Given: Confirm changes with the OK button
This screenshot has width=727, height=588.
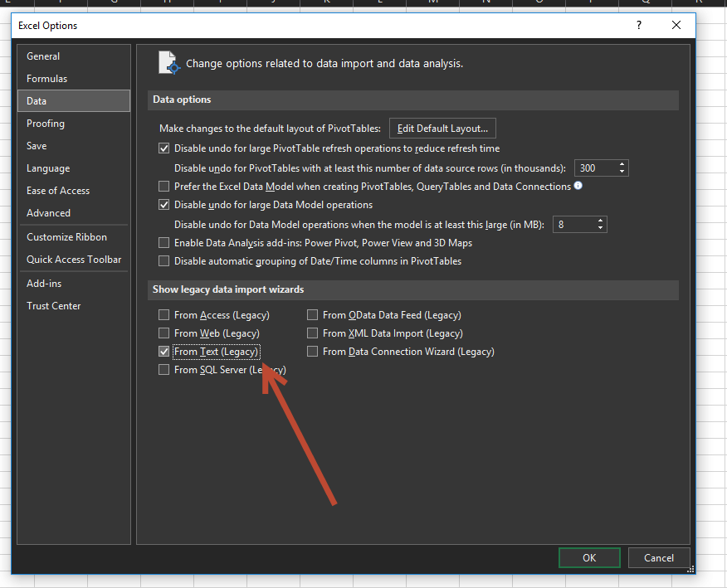Looking at the screenshot, I should click(589, 557).
